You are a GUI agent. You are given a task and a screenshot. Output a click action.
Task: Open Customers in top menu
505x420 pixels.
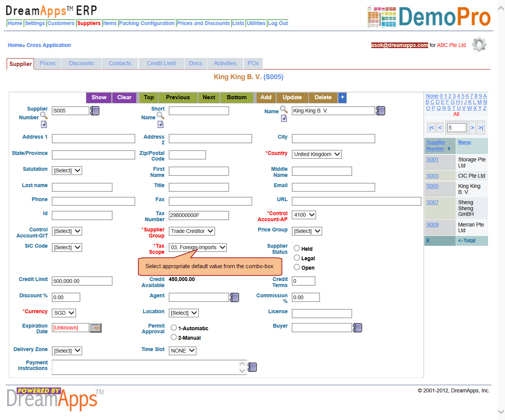[61, 23]
